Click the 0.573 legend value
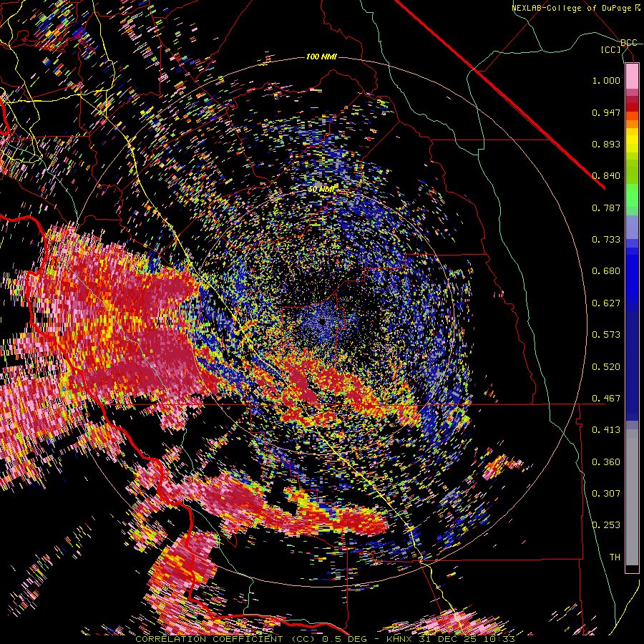This screenshot has width=644, height=644. [606, 335]
